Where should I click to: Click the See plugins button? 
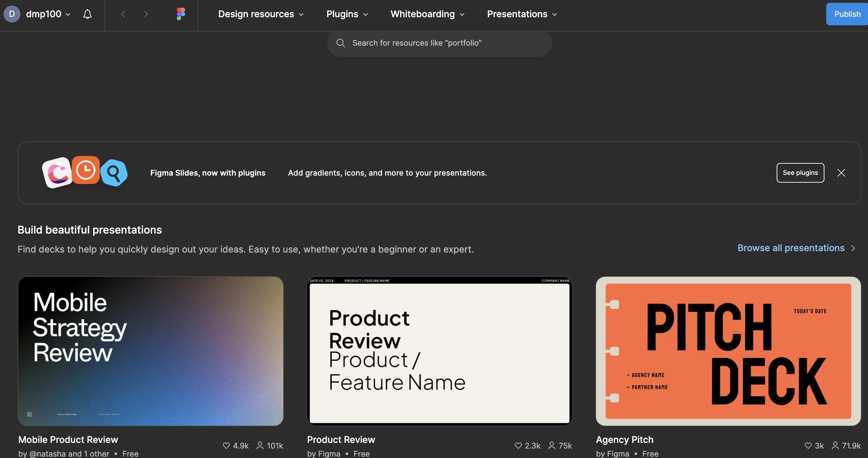click(x=800, y=173)
